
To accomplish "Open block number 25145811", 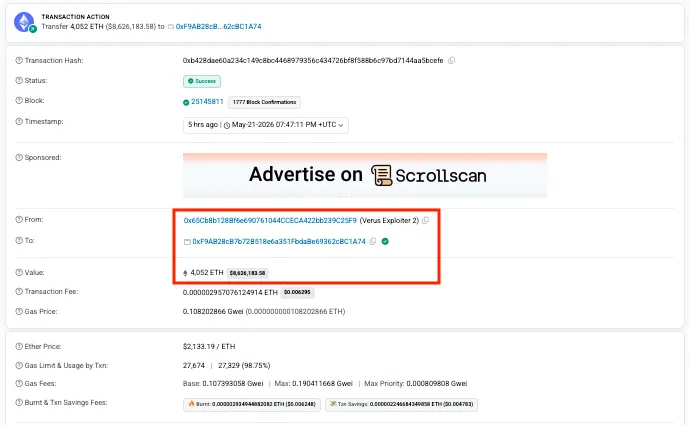I will pos(207,102).
